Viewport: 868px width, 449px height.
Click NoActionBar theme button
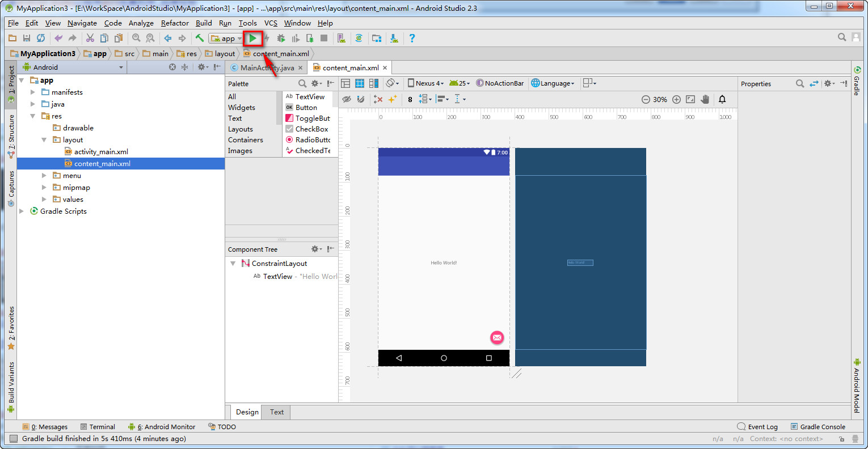[500, 83]
